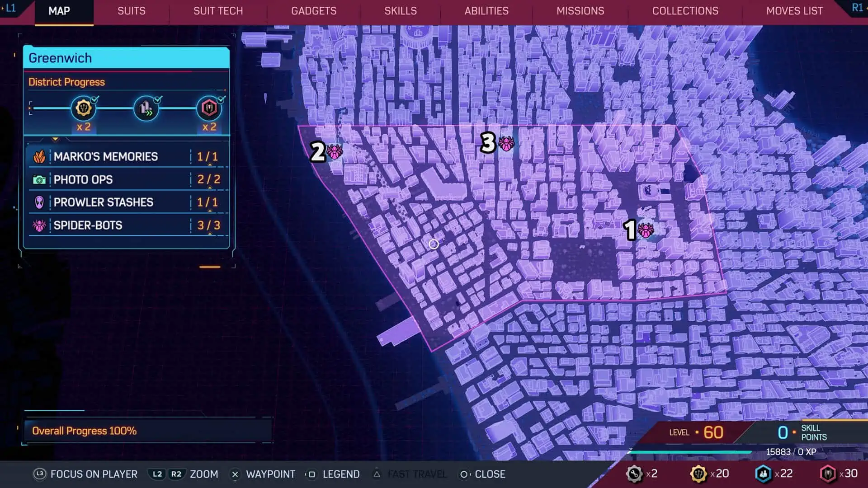Click the FAST TRAVEL triangle prompt
This screenshot has height=488, width=868.
pos(409,474)
